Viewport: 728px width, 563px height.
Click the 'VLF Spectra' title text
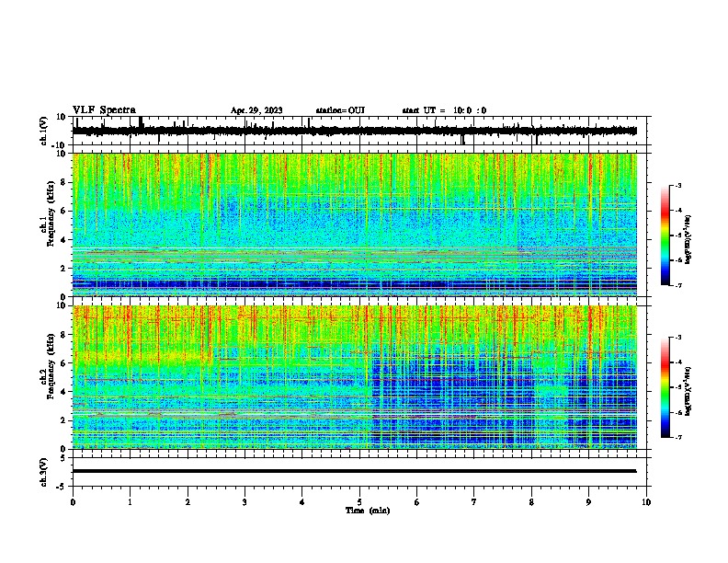coord(104,110)
